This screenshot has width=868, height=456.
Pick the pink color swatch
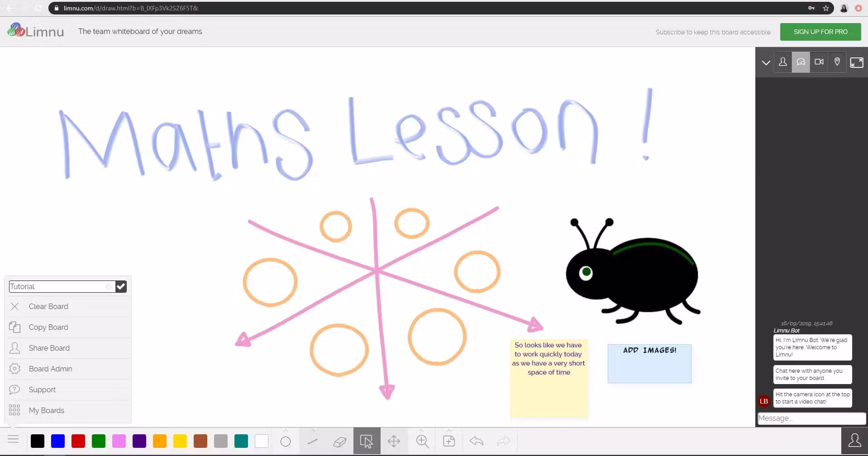click(119, 441)
